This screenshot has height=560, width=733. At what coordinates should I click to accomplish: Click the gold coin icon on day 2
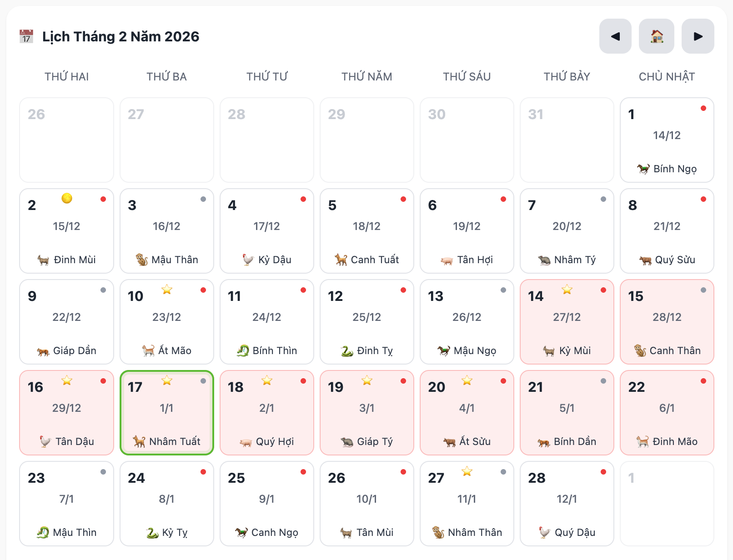(67, 199)
